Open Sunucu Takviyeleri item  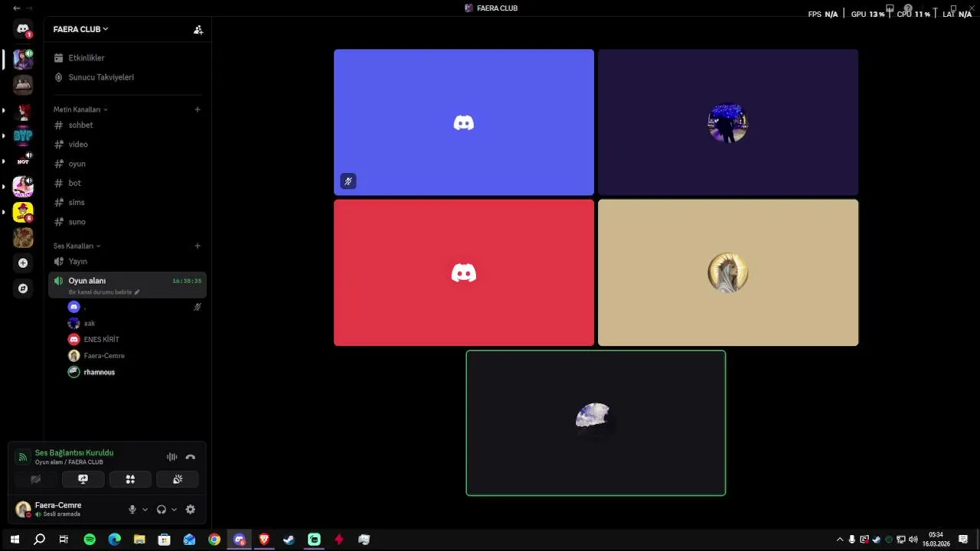click(127, 77)
